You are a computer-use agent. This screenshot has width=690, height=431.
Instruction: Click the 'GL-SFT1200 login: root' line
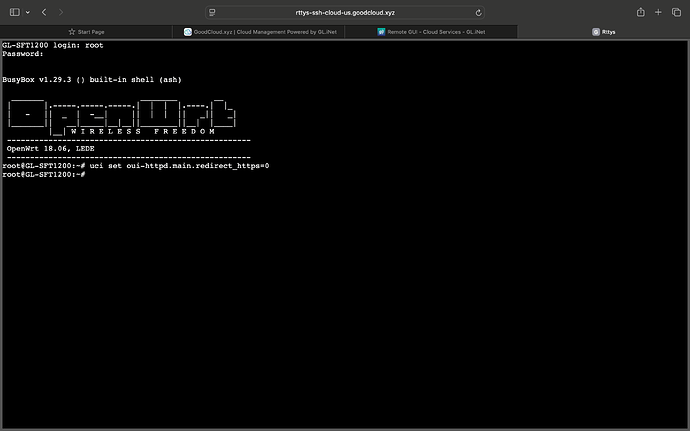(53, 45)
